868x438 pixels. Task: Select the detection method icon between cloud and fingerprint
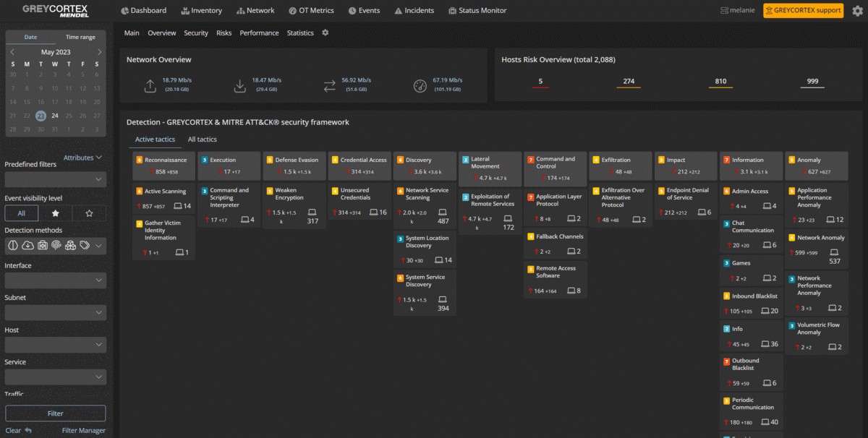click(42, 246)
